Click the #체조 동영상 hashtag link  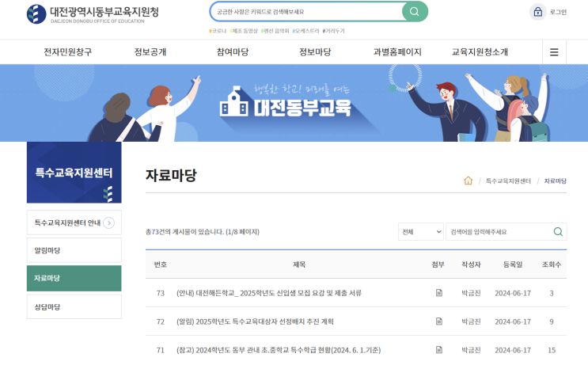pos(244,31)
